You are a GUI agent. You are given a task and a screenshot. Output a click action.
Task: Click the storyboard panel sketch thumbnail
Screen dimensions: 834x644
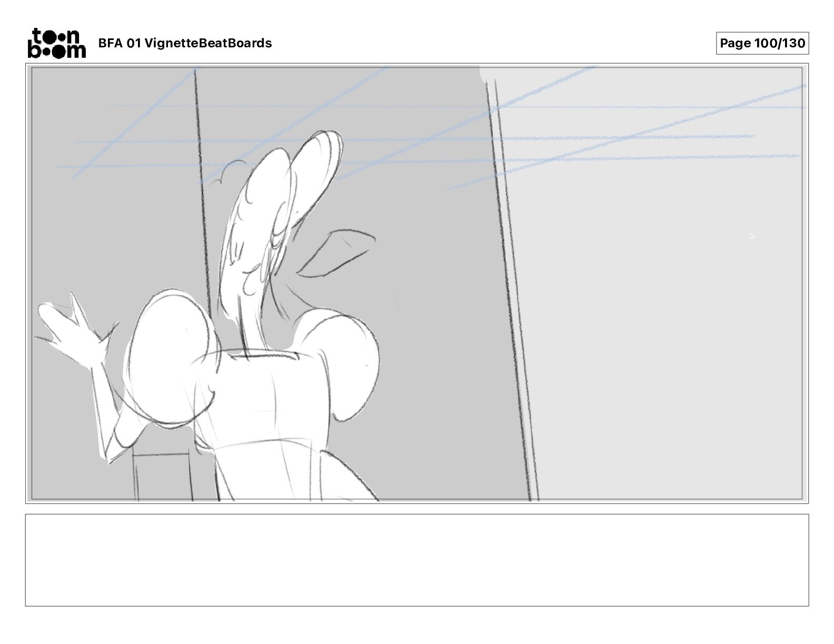coord(417,284)
